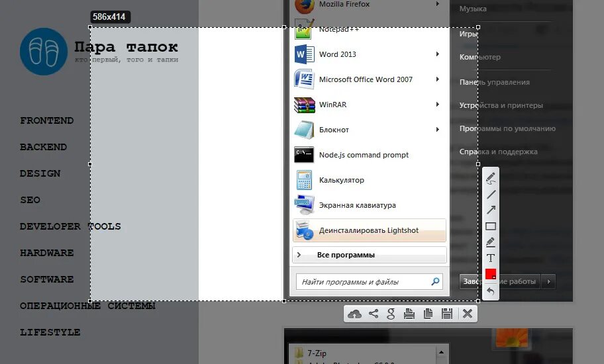604x364 pixels.
Task: Open Устройства и принтеры link
Action: pyautogui.click(x=501, y=105)
